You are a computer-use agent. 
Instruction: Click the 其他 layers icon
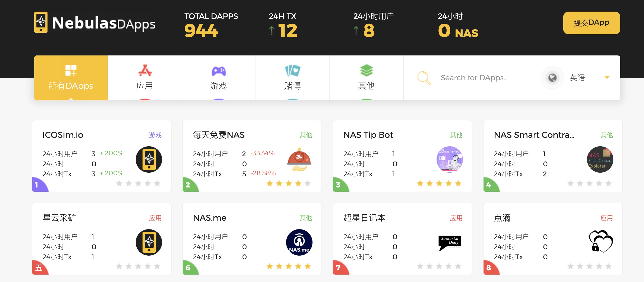[x=367, y=70]
